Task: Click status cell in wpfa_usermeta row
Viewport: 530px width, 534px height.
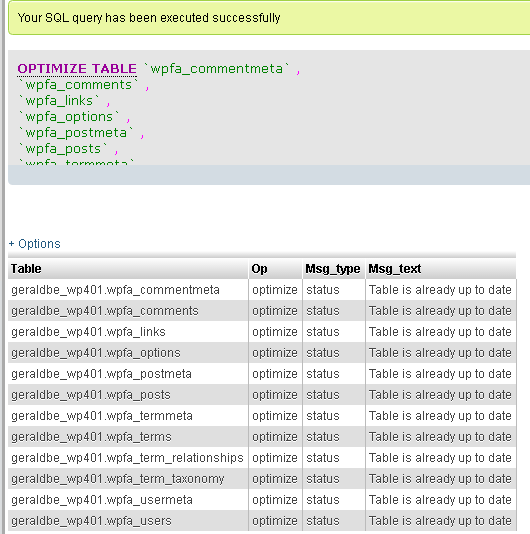Action: point(334,500)
